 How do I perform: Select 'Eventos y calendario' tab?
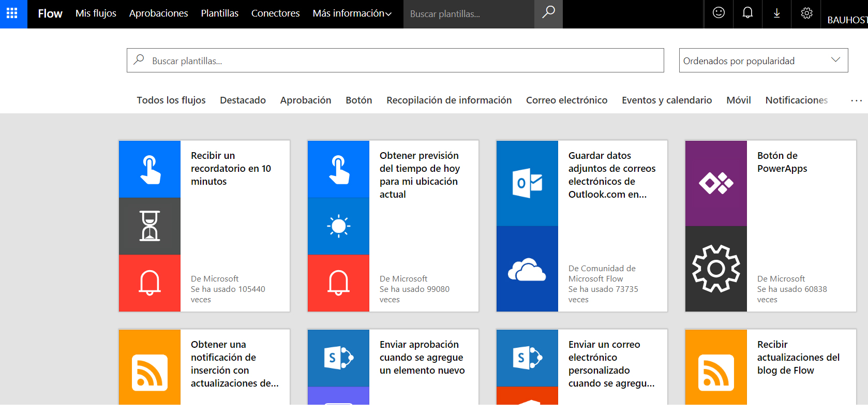pyautogui.click(x=667, y=100)
